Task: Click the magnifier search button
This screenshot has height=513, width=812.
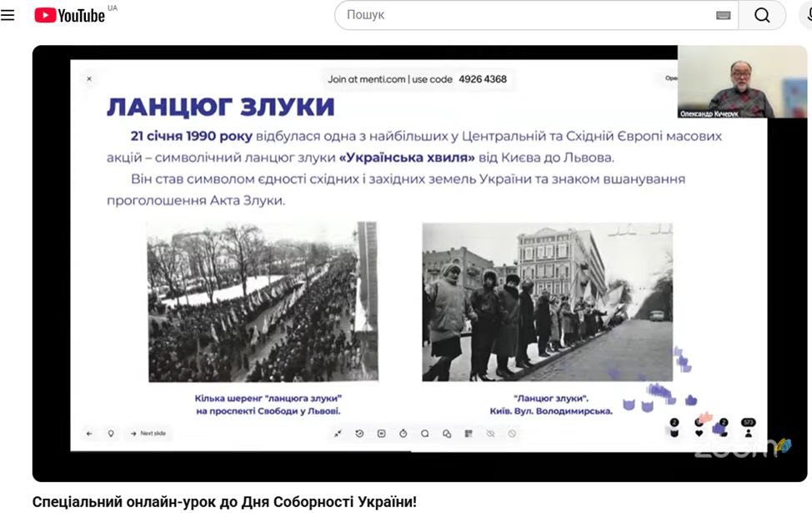Action: [762, 15]
